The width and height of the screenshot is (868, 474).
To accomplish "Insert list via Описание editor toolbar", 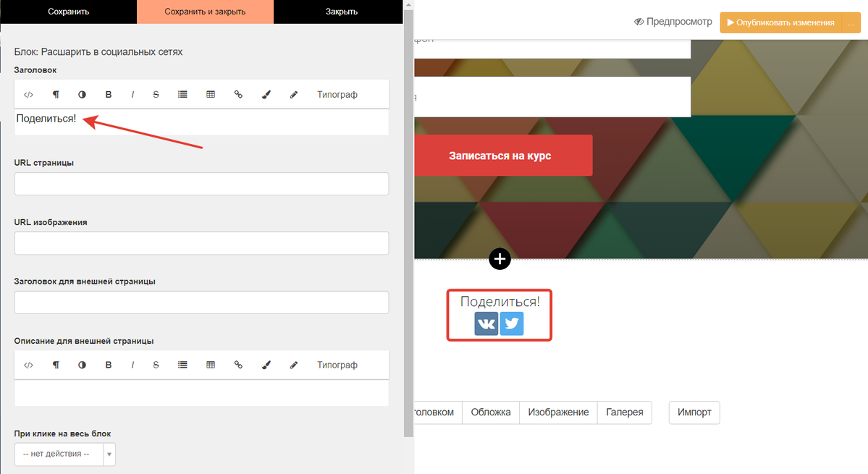I will [x=182, y=365].
